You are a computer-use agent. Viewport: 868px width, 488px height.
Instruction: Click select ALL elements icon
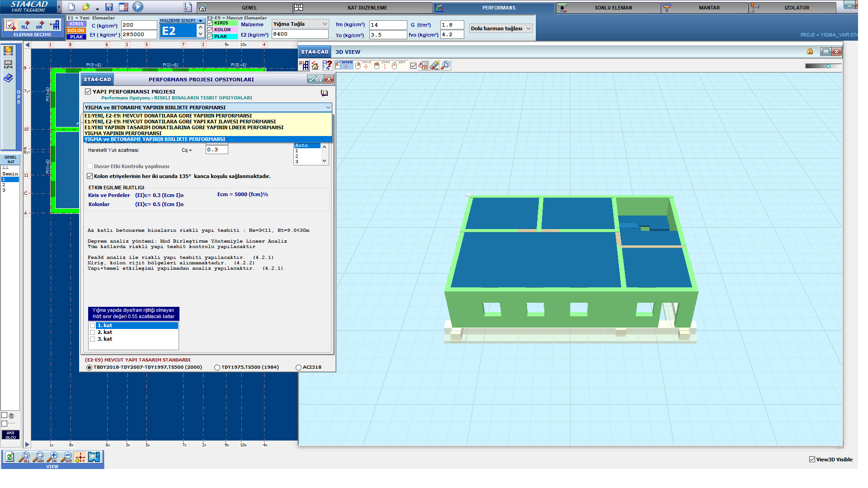[x=25, y=25]
